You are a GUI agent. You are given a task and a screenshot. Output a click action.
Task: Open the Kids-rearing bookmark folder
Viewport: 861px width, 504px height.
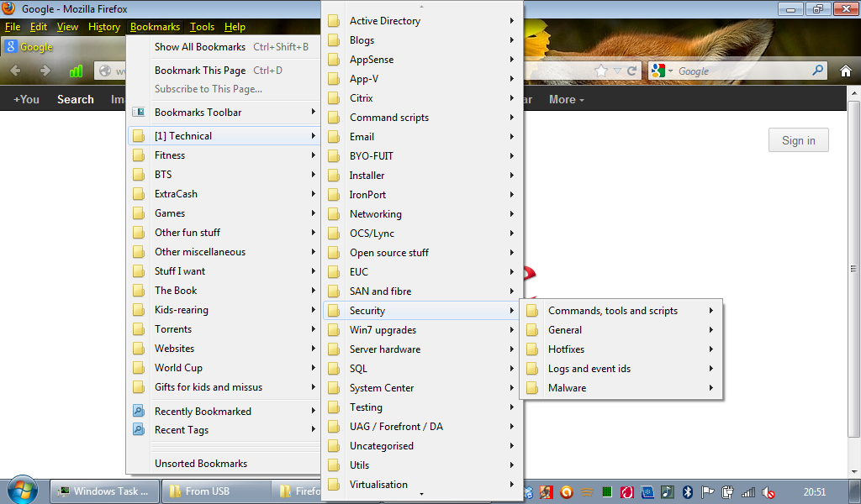point(224,310)
